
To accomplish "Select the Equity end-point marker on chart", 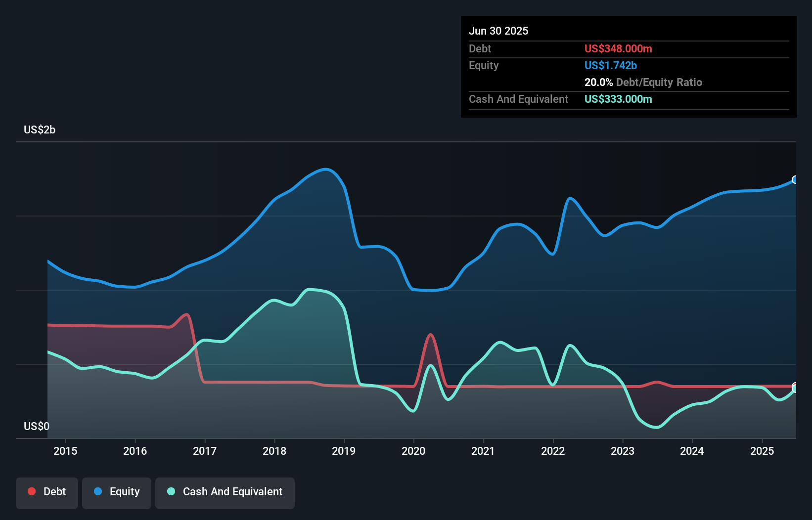I will point(795,179).
